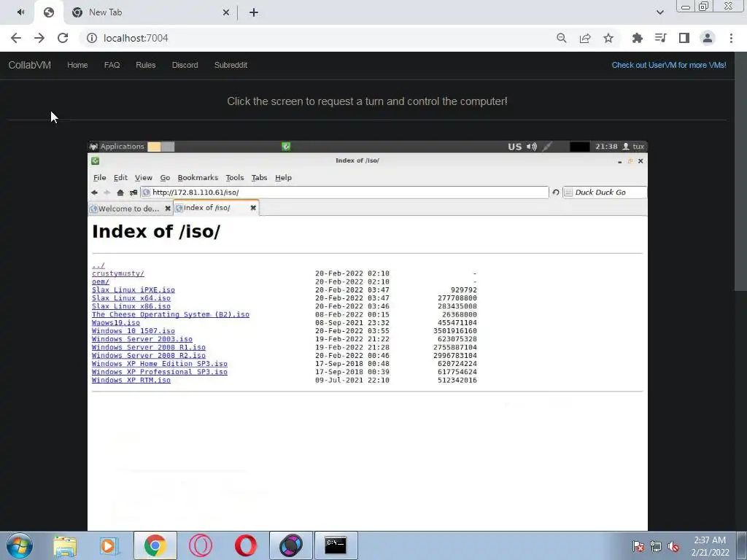Screen dimensions: 747x560
Task: Open the Edit menu in VM browser
Action: tap(120, 178)
